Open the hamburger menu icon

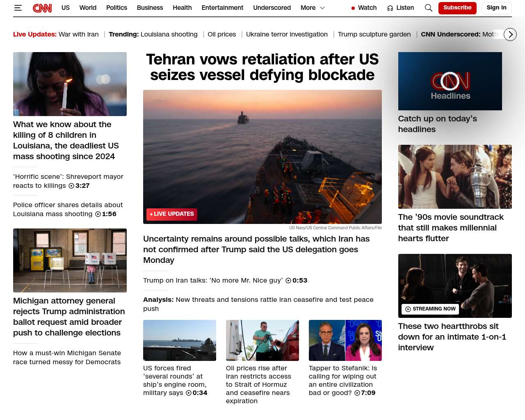[18, 8]
